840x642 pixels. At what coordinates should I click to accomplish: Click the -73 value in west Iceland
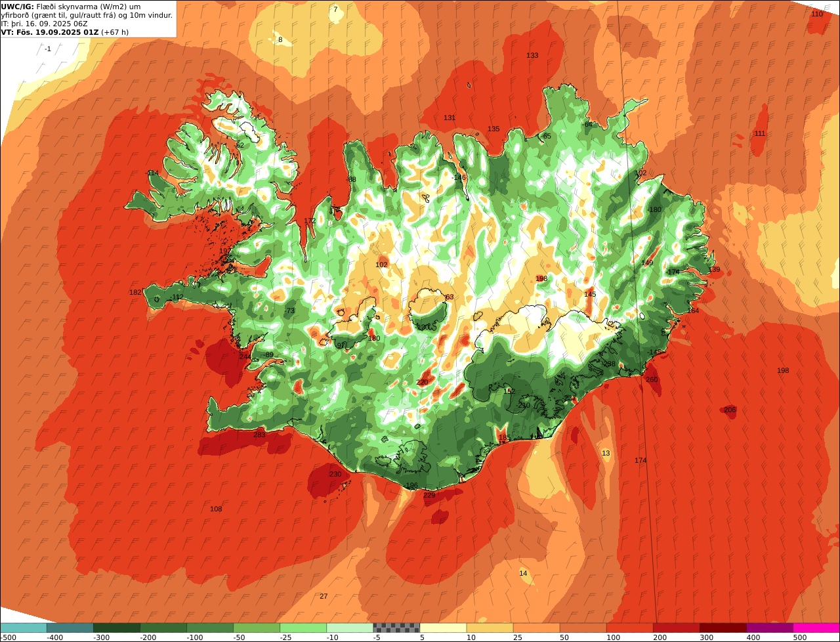(x=290, y=310)
